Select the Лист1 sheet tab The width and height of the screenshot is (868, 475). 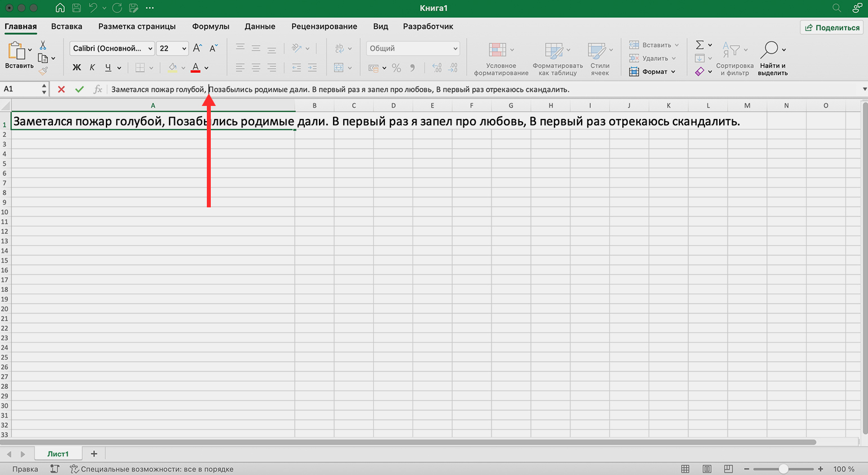click(58, 454)
